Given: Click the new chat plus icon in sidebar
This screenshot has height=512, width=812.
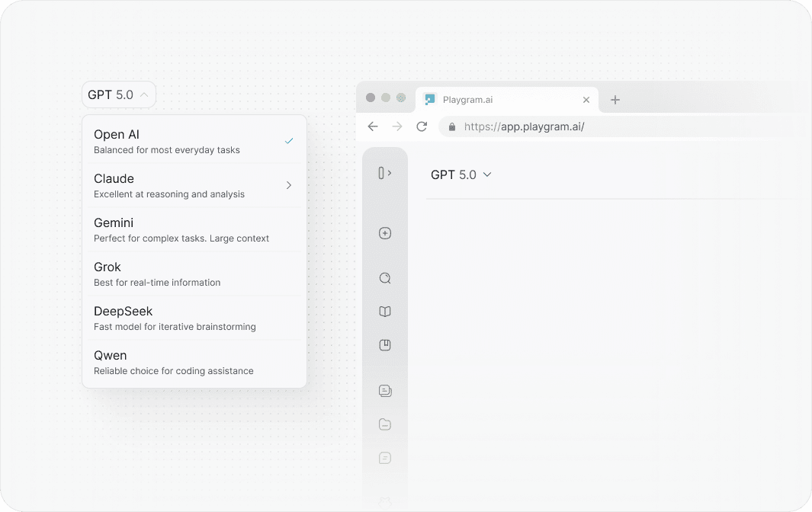Looking at the screenshot, I should click(x=385, y=233).
